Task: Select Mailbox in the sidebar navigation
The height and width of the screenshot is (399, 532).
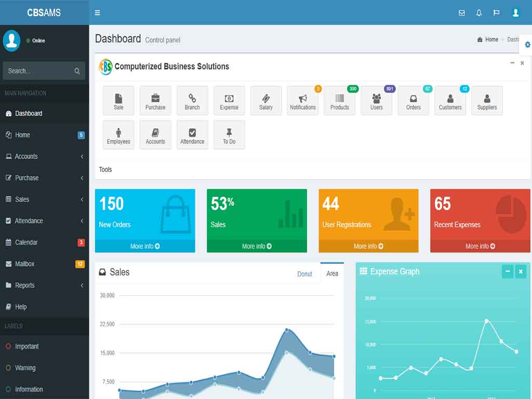Action: (x=25, y=264)
